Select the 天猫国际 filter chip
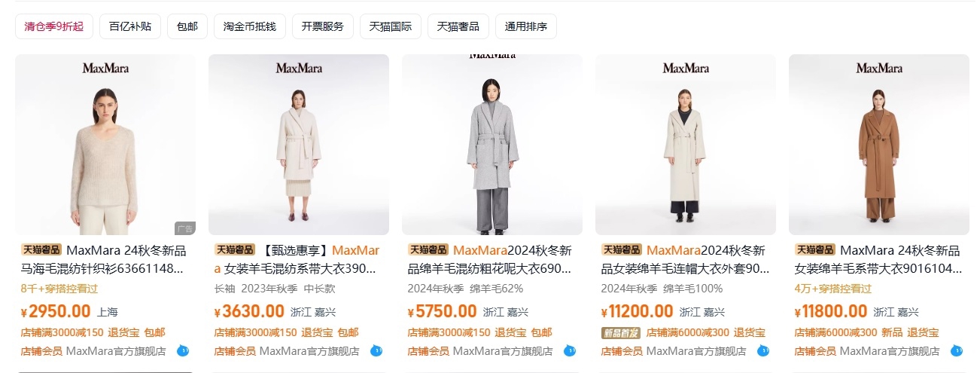The height and width of the screenshot is (373, 980). 391,26
